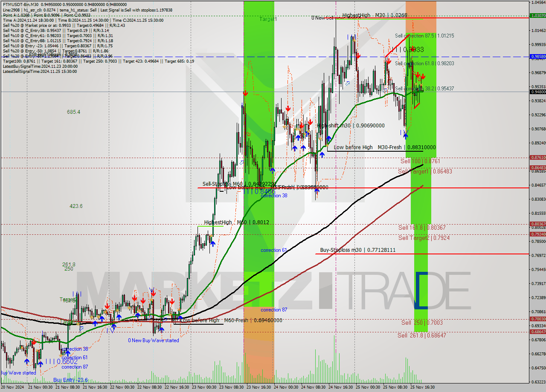Click the 'I I I 0.9933' wave label
Screen dimensions: 546x392
[408, 50]
